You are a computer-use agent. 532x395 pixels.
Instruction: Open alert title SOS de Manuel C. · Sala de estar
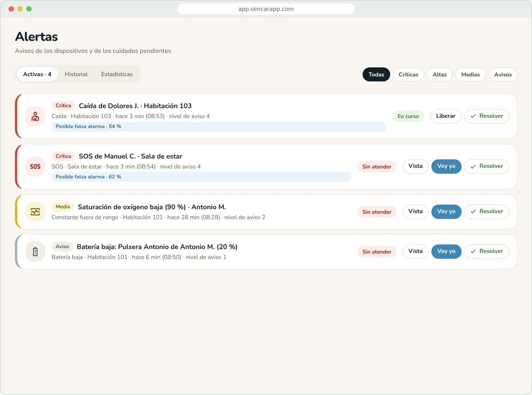(x=130, y=156)
